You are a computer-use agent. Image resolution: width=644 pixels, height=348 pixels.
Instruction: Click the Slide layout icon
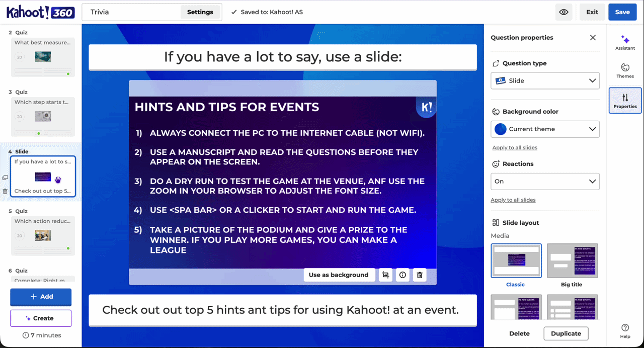[x=495, y=223]
